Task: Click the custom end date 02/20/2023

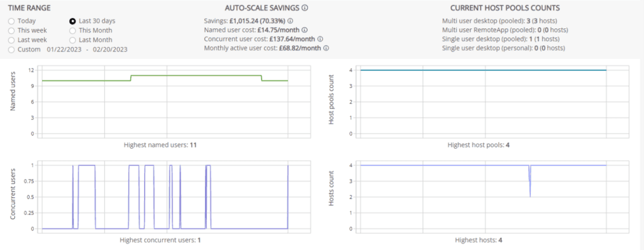Action: pos(109,49)
